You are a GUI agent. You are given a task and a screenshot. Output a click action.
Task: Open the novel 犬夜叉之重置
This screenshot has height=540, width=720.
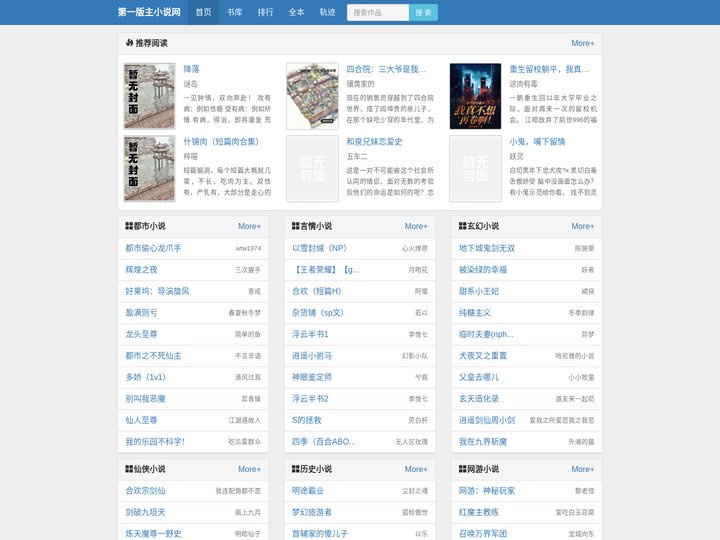click(x=483, y=356)
